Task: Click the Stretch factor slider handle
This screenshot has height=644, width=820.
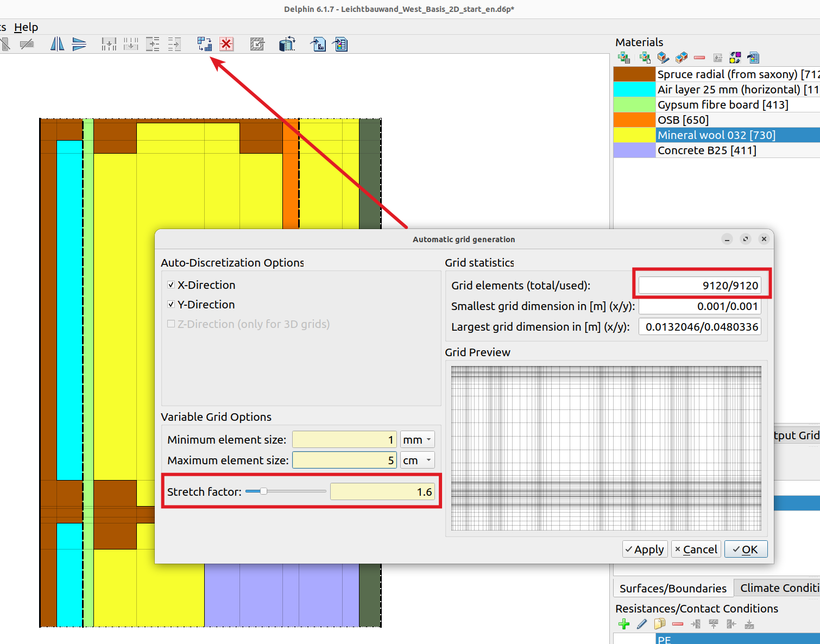Action: (263, 491)
